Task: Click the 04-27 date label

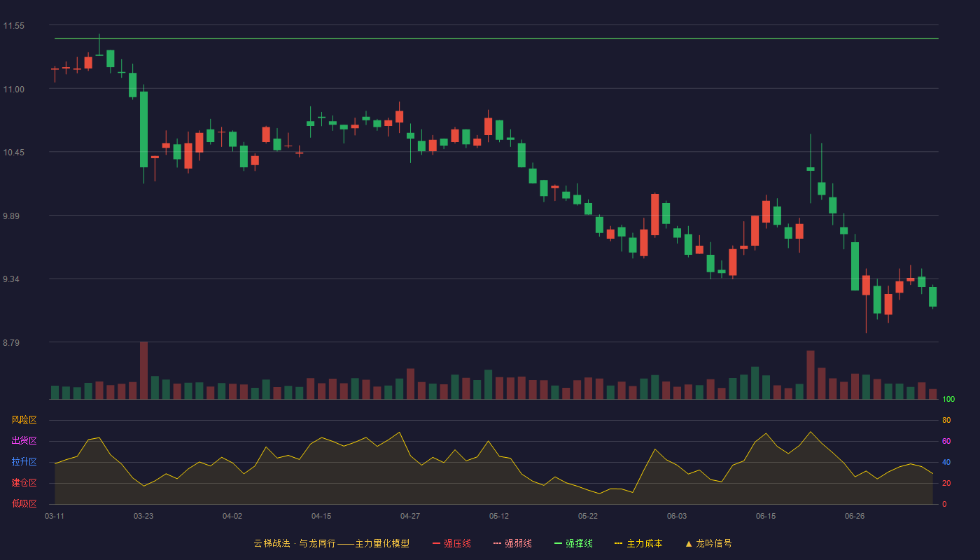Action: 410,516
